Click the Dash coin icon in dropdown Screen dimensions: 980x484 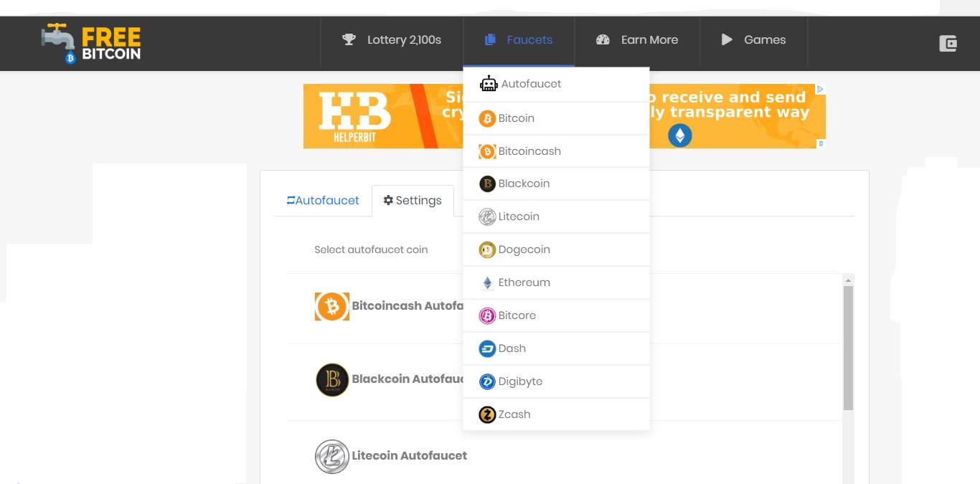point(487,348)
